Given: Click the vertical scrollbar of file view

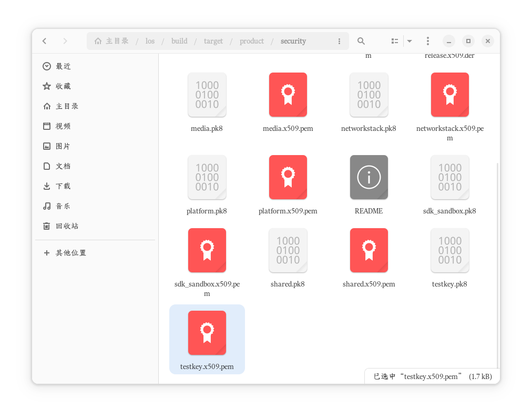Looking at the screenshot, I should 498,265.
